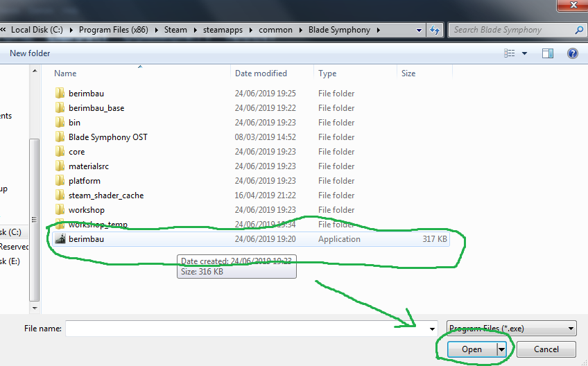Open Help with the question mark icon
588x366 pixels.
click(x=572, y=53)
